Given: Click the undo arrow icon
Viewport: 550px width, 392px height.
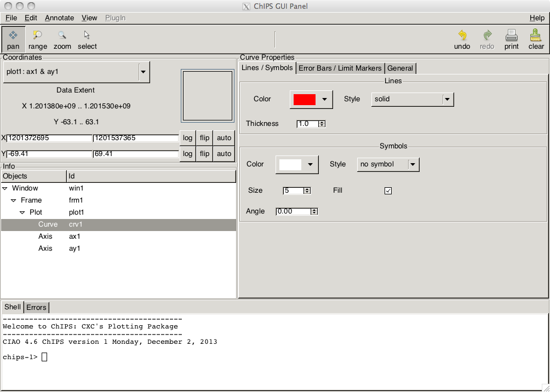Looking at the screenshot, I should tap(462, 35).
